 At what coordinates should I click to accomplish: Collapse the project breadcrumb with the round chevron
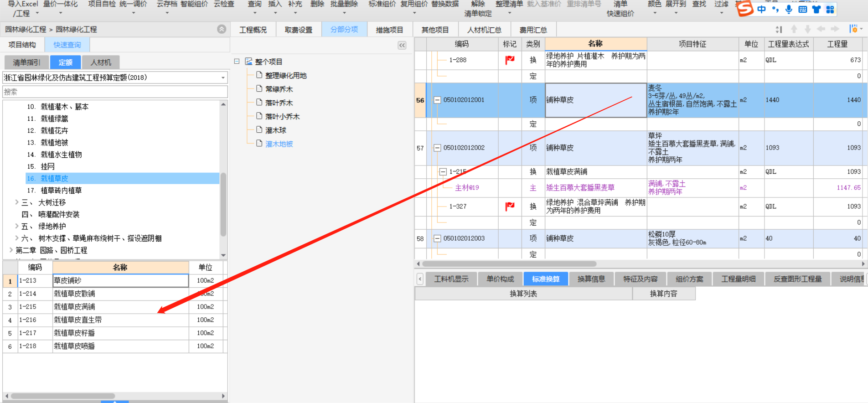(222, 29)
